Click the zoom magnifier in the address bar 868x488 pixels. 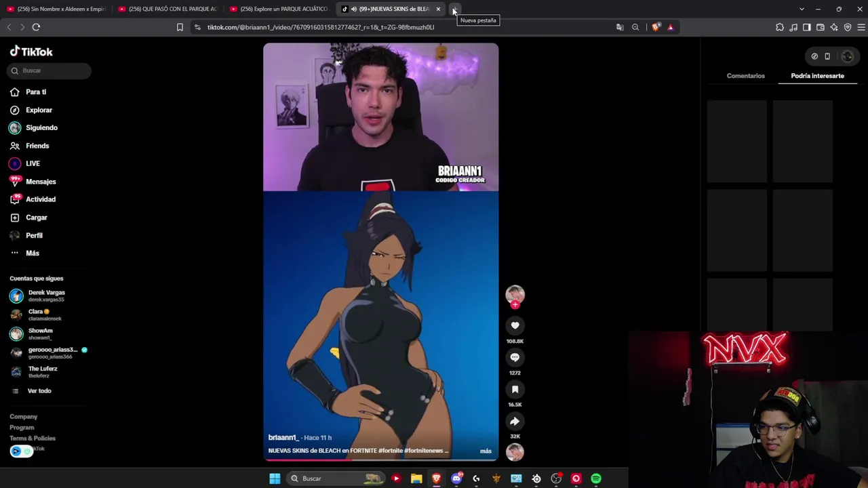635,27
